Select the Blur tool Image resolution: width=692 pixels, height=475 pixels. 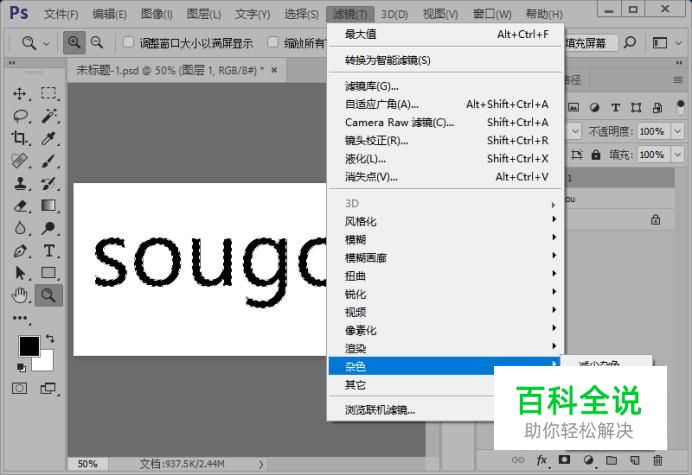click(20, 228)
